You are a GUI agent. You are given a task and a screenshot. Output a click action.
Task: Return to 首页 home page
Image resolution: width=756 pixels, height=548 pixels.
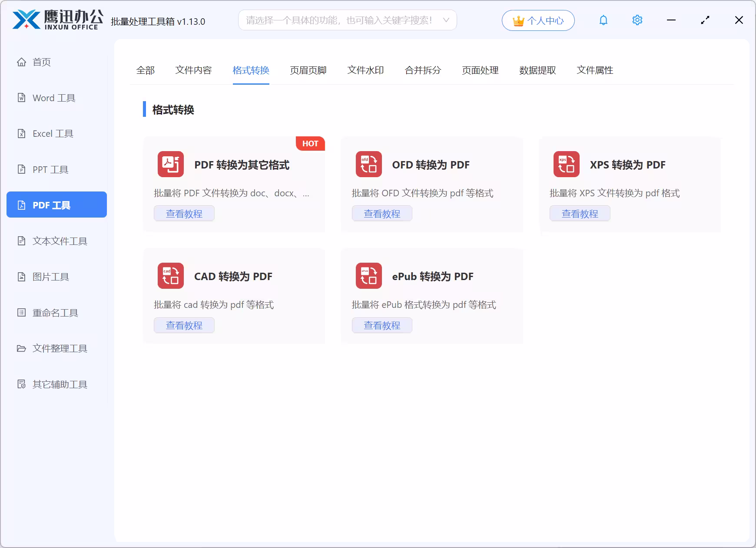pos(41,62)
